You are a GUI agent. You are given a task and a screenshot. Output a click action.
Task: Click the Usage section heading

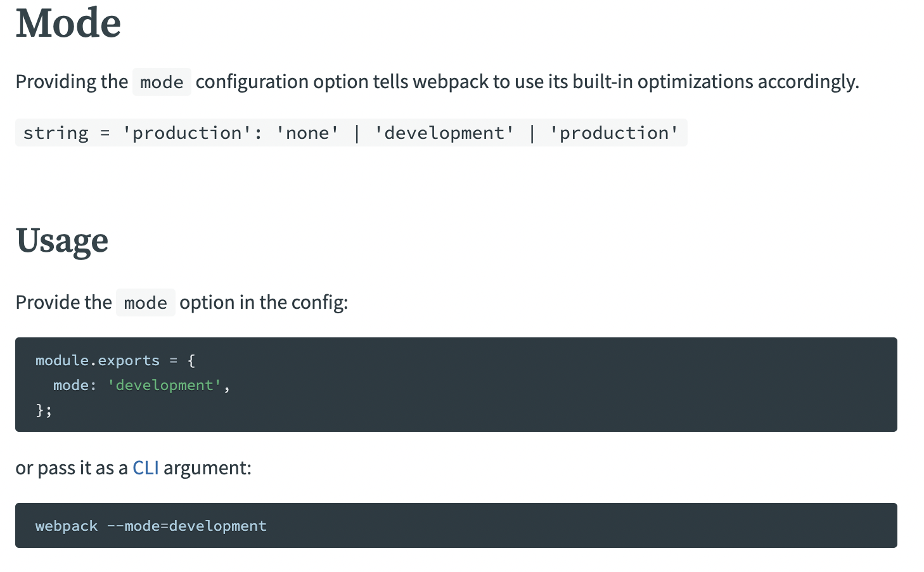coord(61,241)
